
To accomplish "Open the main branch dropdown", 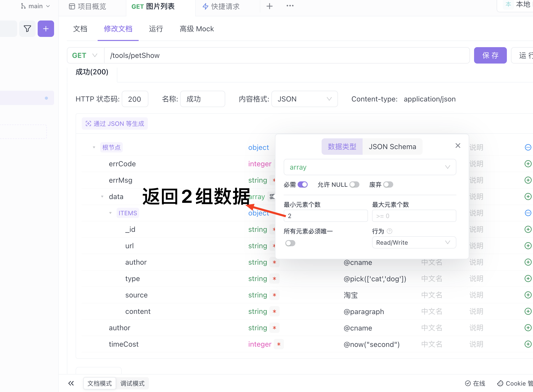I will (35, 6).
